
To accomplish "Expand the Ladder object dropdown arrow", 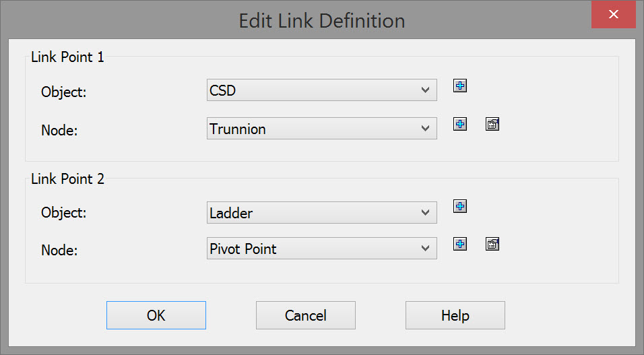I will 424,213.
